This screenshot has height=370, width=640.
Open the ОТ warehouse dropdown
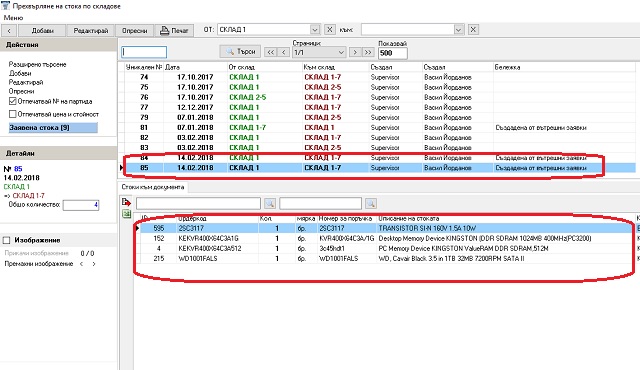315,30
